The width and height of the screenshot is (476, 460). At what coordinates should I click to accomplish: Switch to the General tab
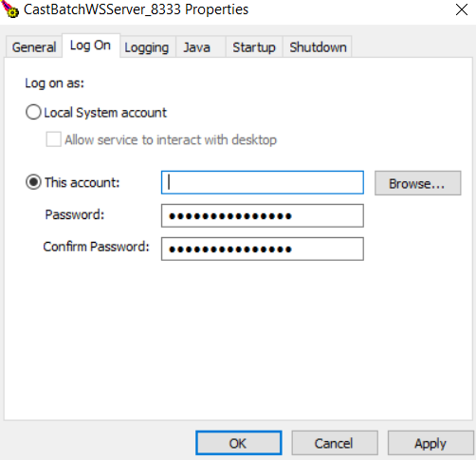click(x=34, y=47)
